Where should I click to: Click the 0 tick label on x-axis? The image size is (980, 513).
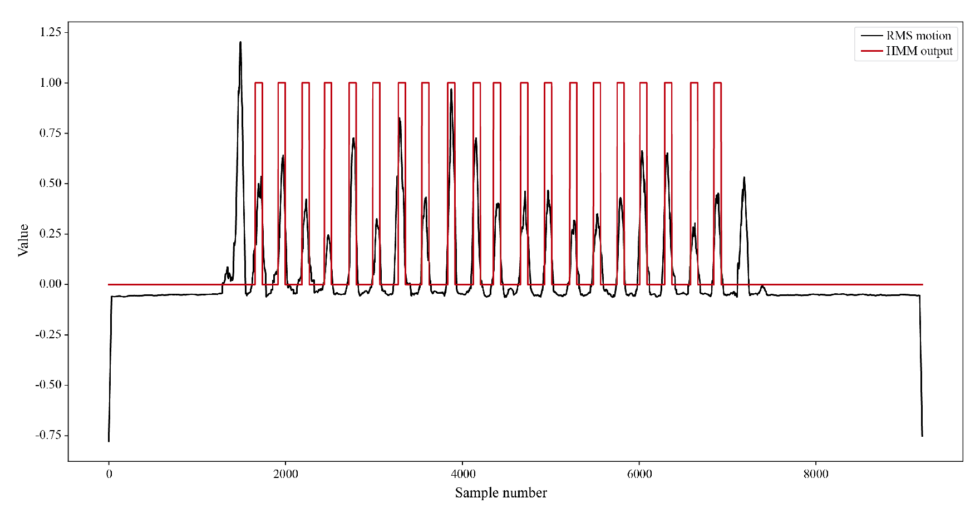109,474
